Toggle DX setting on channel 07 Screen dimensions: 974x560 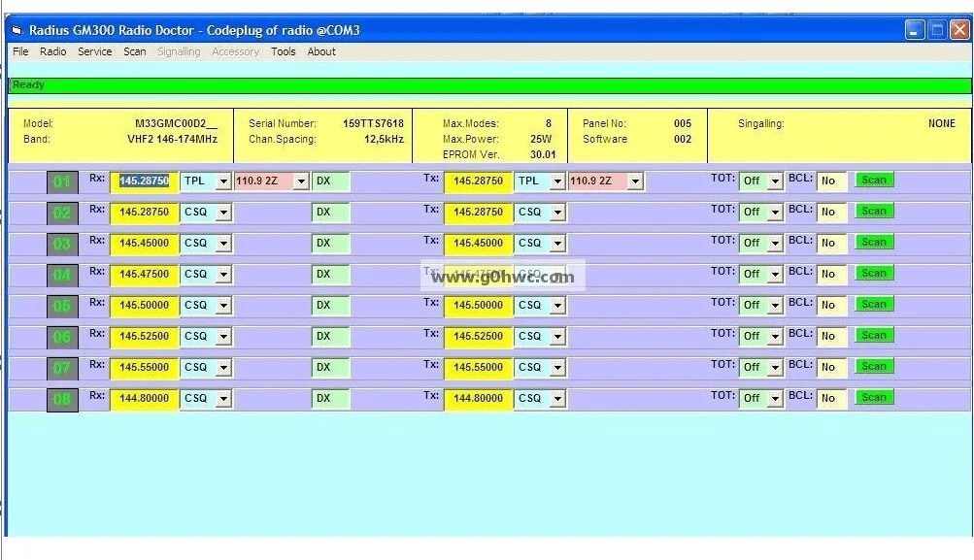330,368
